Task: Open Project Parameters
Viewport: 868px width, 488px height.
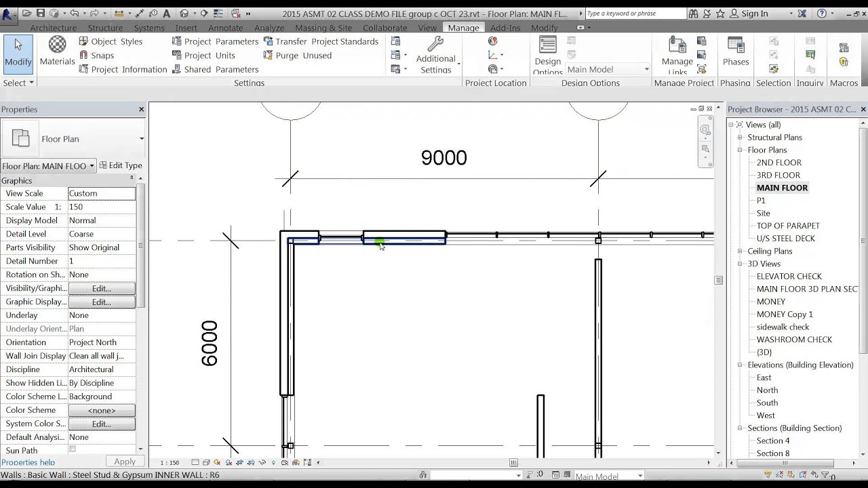Action: coord(215,41)
